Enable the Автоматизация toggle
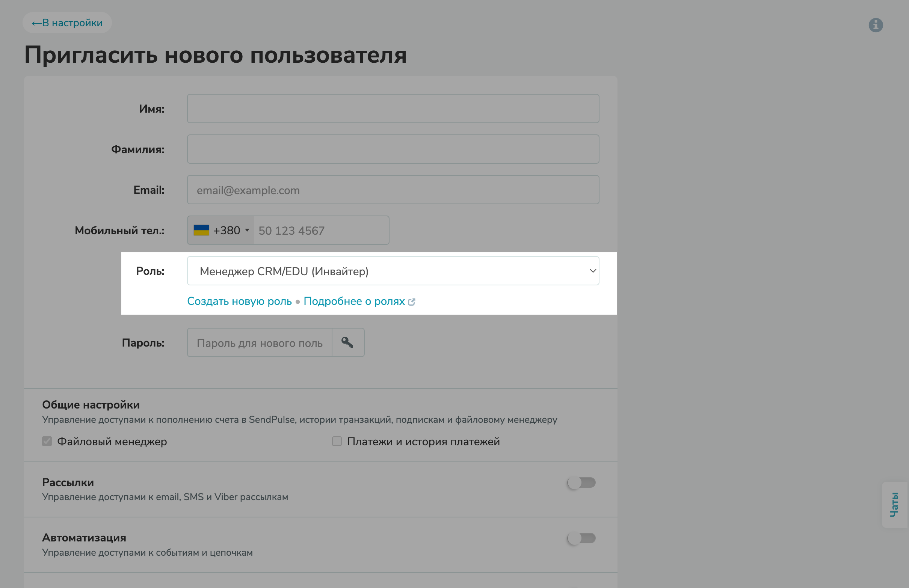The height and width of the screenshot is (588, 909). coord(581,538)
